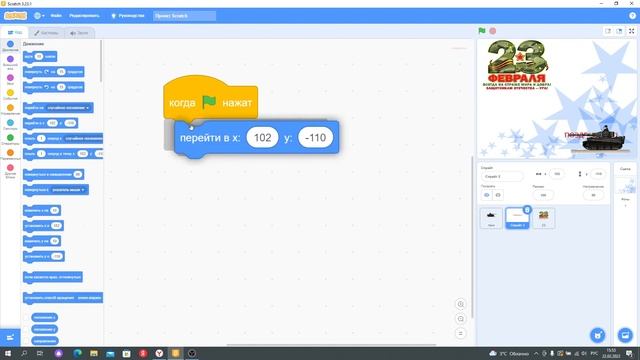Click x value 102 in workspace block
The image size is (640, 360).
tap(262, 138)
